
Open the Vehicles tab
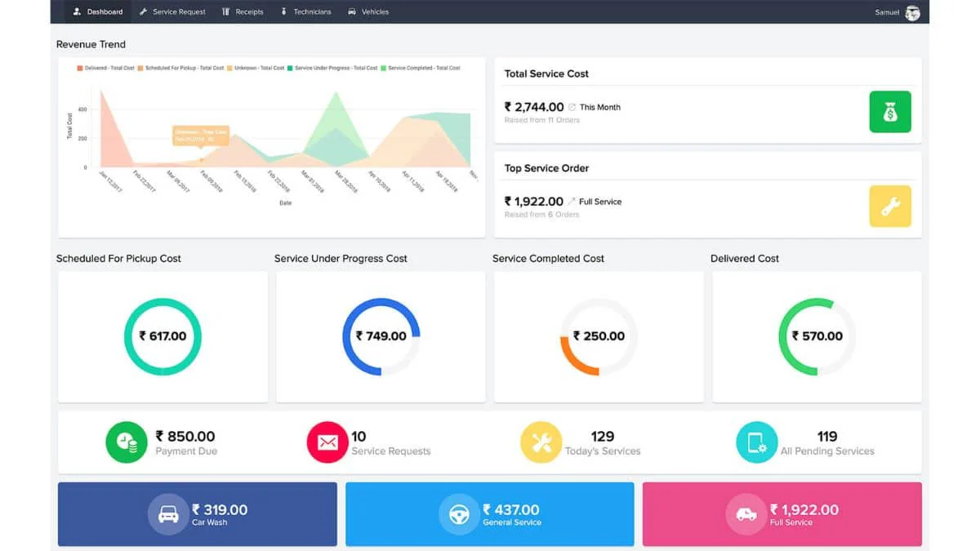point(368,11)
